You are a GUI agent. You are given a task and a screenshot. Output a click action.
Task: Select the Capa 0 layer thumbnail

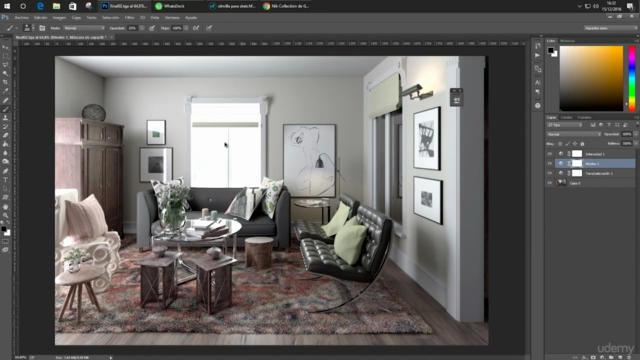pos(561,183)
